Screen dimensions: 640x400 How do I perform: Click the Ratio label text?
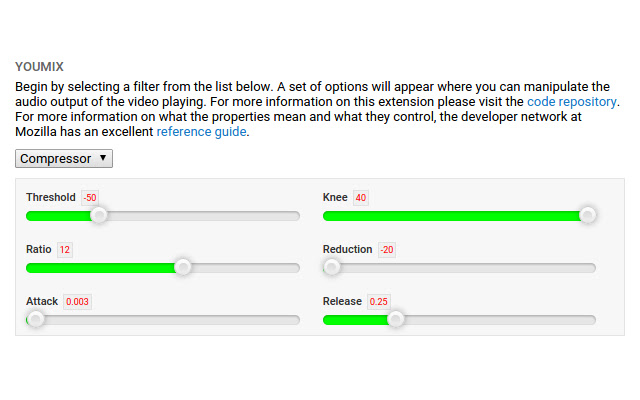39,249
